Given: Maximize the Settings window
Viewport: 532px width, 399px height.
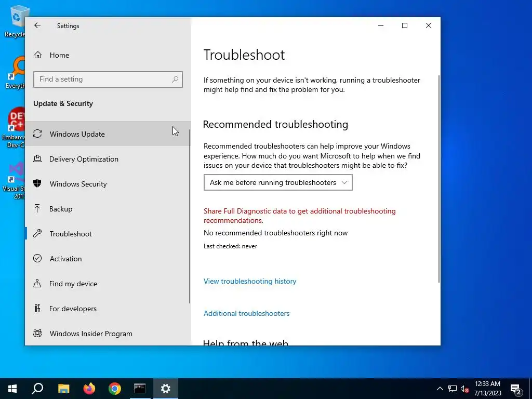Looking at the screenshot, I should (x=404, y=25).
